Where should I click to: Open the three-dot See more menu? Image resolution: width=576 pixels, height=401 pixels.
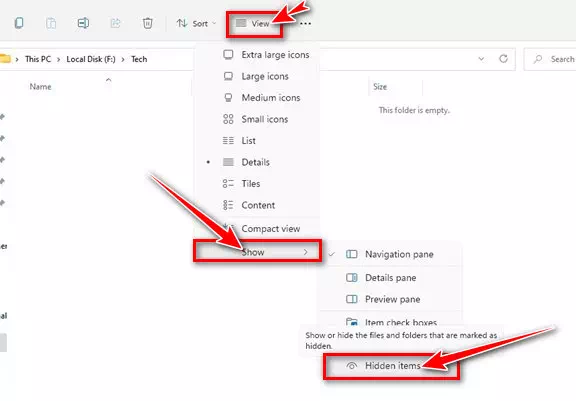point(305,24)
